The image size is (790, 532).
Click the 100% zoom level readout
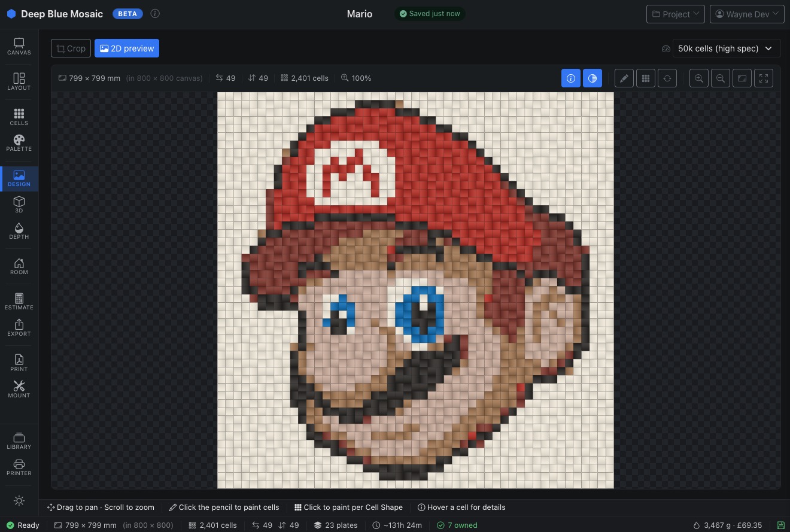click(356, 78)
